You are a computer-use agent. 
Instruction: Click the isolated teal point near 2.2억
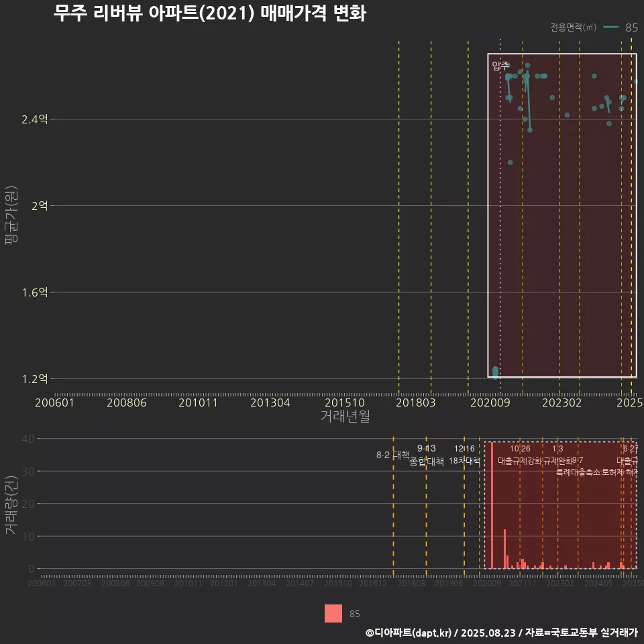point(510,162)
